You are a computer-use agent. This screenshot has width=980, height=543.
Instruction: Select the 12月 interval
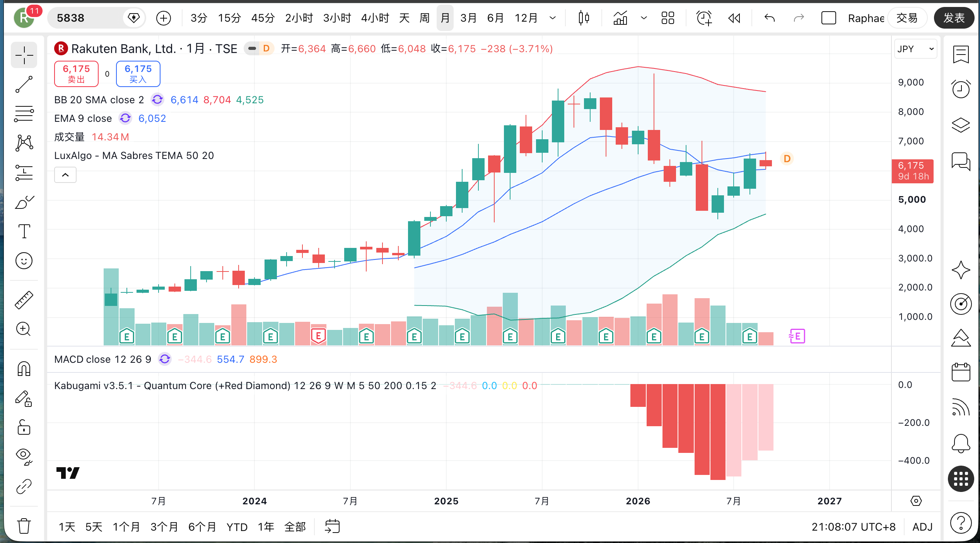point(526,18)
